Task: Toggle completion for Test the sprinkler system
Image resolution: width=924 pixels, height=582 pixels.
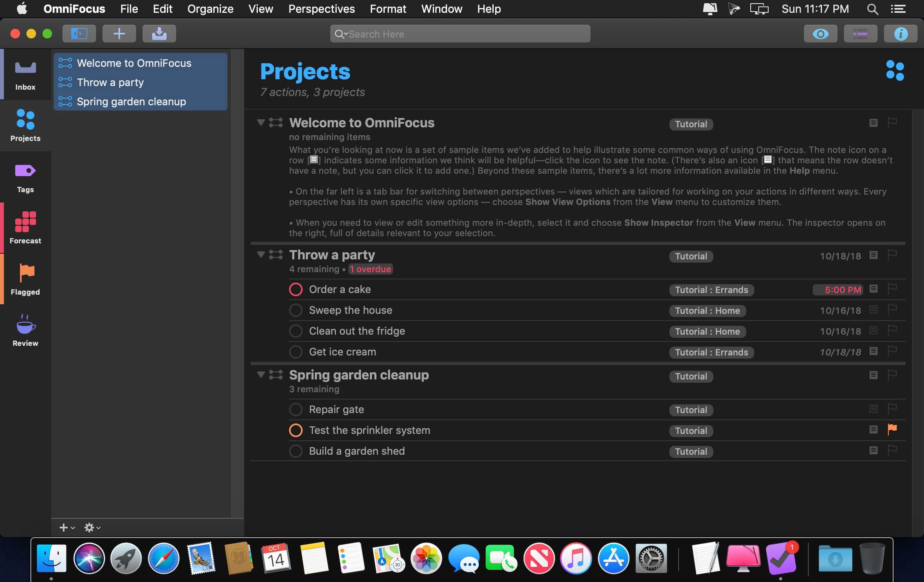Action: tap(295, 430)
